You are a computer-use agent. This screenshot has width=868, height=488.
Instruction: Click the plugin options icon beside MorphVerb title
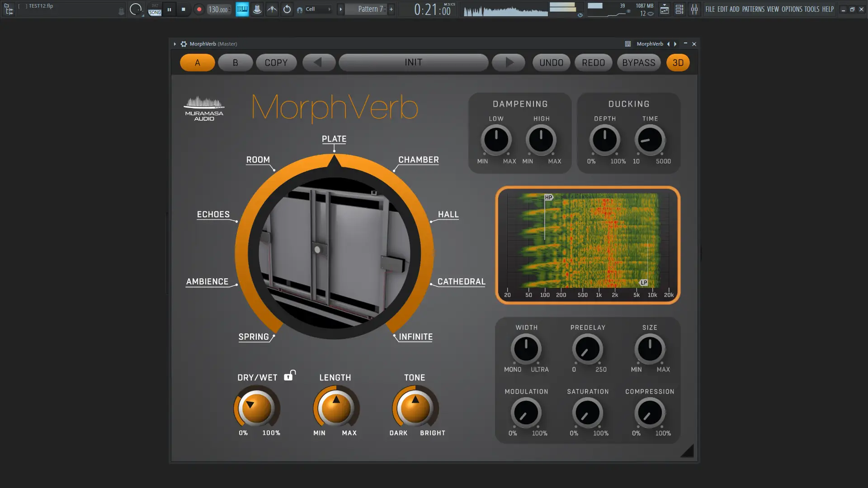click(x=184, y=44)
